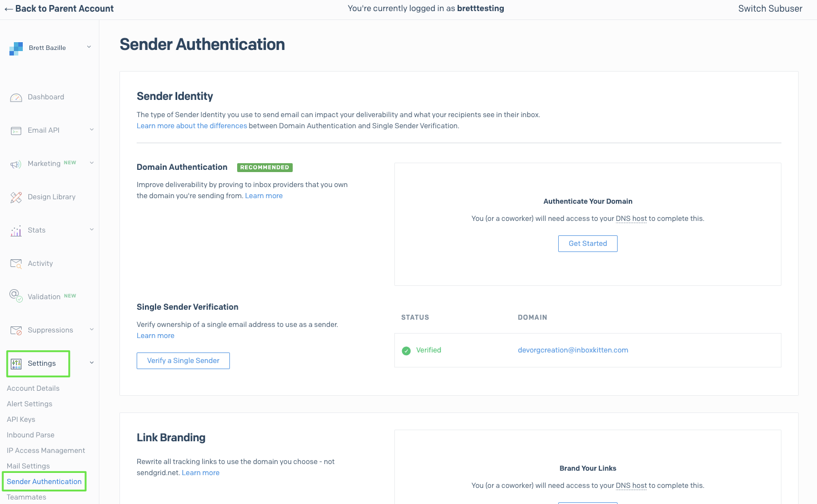Click the RECOMMENDED badge
This screenshot has height=504, width=817.
pyautogui.click(x=265, y=168)
